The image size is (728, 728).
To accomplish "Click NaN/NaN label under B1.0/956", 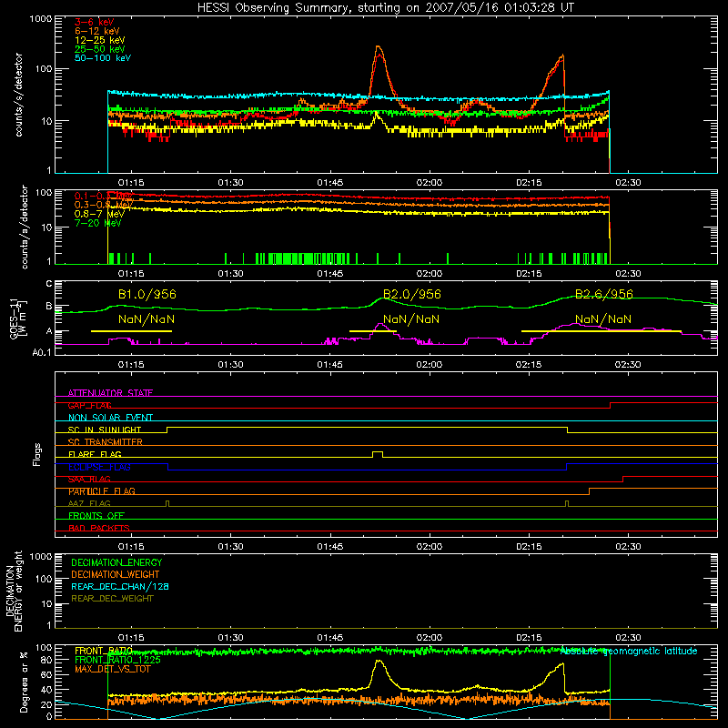I will coord(147,319).
